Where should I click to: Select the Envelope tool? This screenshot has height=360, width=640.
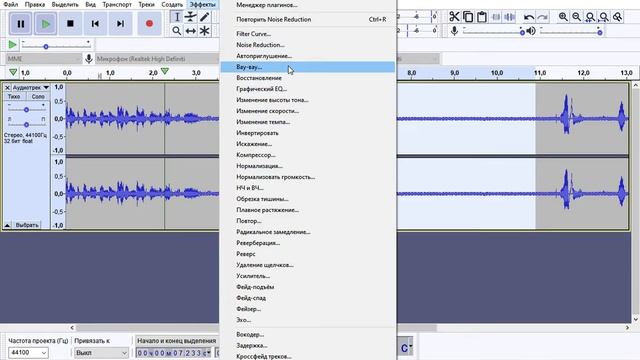tap(190, 17)
